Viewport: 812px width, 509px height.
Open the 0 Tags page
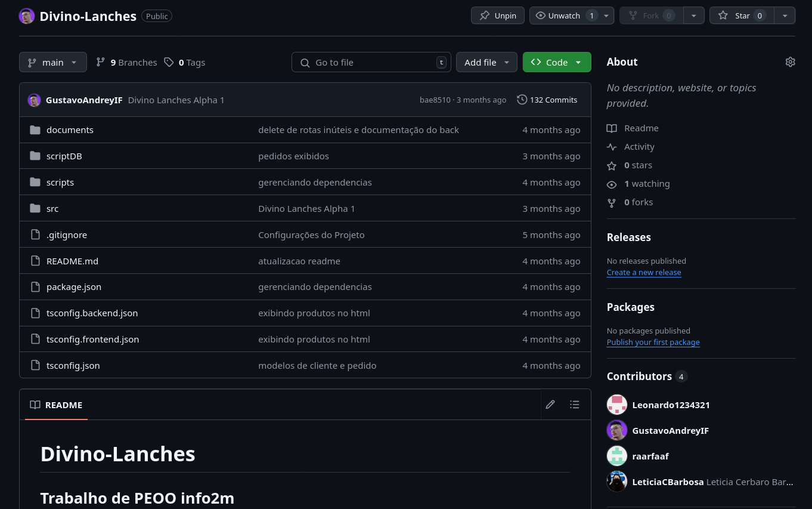coord(185,62)
